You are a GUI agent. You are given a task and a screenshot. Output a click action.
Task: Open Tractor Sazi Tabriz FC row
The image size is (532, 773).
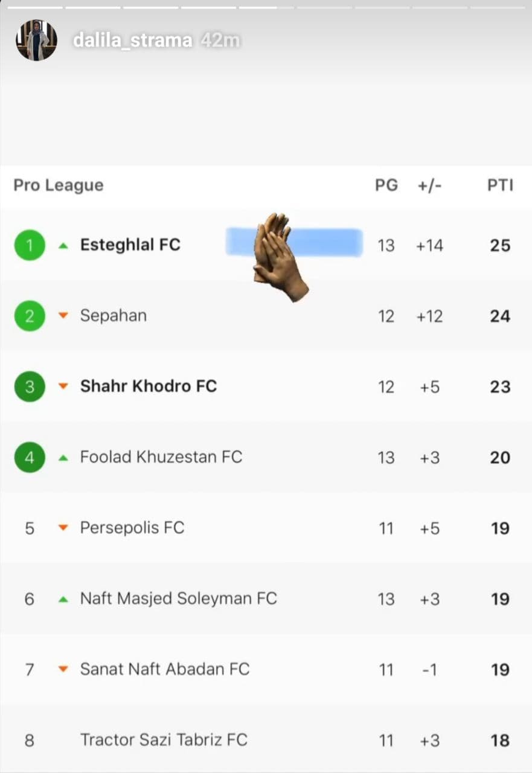(x=266, y=740)
